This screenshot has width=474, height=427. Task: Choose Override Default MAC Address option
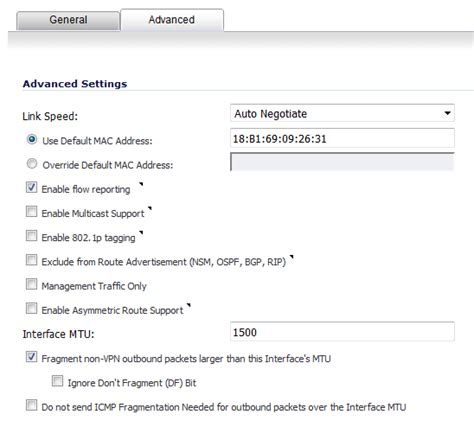32,164
